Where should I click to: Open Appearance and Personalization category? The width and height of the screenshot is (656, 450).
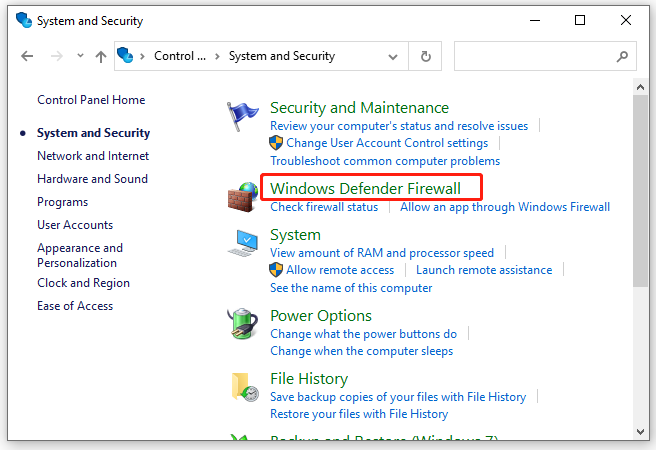tap(80, 256)
